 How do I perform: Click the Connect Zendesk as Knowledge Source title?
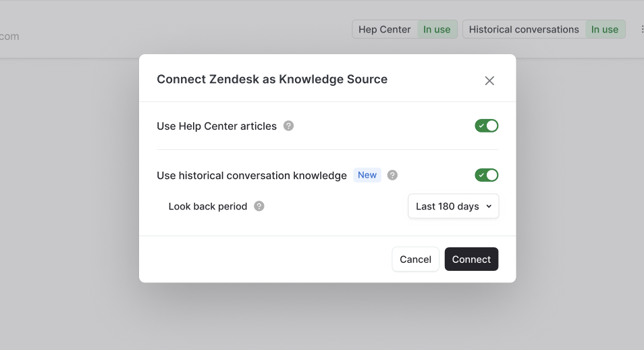point(272,79)
